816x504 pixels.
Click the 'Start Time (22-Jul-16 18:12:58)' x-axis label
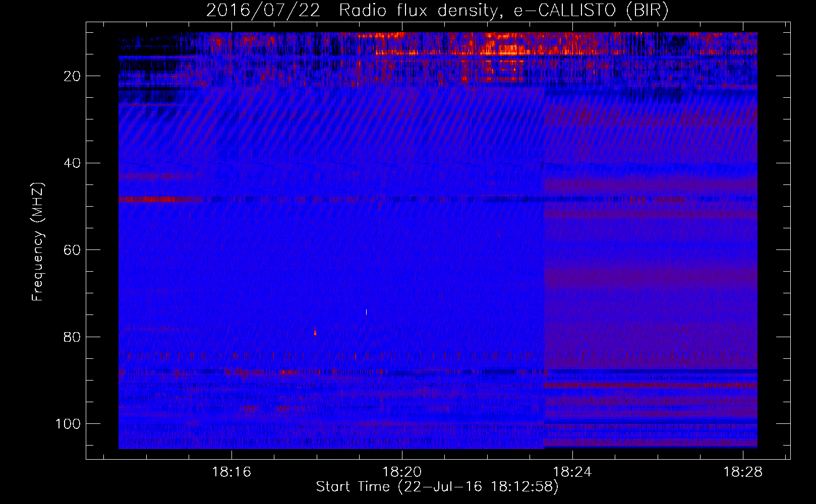[x=437, y=487]
